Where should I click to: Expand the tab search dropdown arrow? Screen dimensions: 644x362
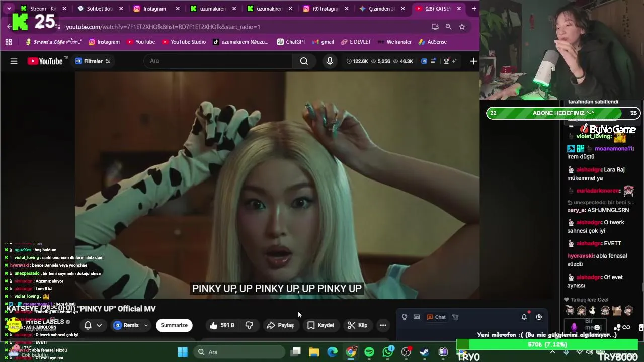tap(9, 9)
